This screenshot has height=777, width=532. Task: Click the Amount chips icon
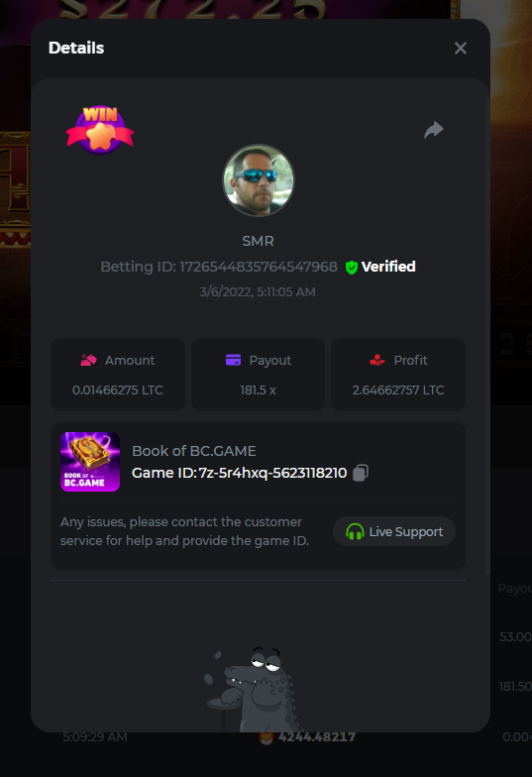coord(89,361)
